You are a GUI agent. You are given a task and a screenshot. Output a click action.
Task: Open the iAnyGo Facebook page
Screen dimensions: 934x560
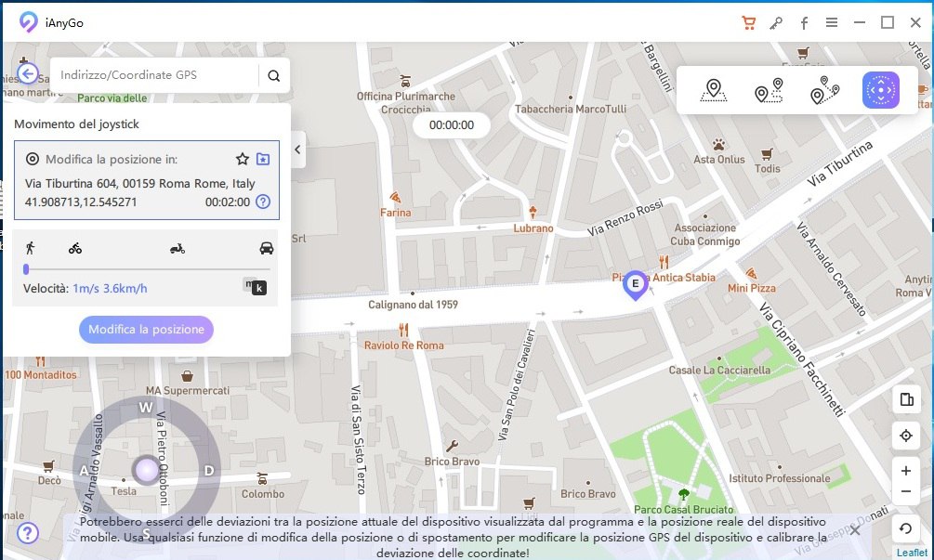point(804,21)
